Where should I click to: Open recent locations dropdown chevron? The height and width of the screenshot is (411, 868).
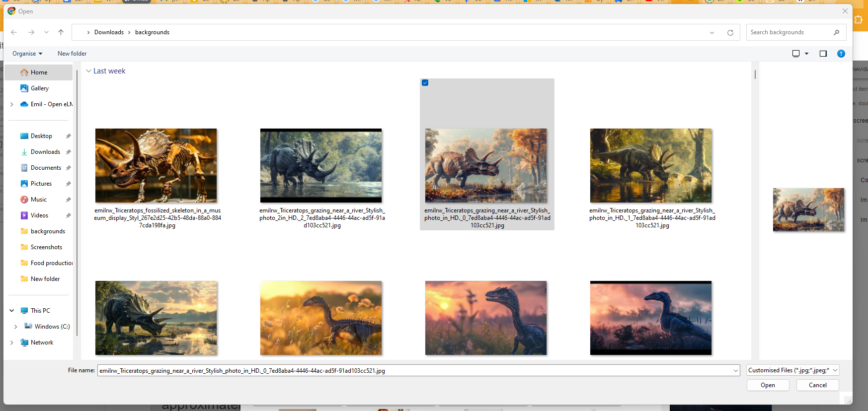tap(46, 32)
